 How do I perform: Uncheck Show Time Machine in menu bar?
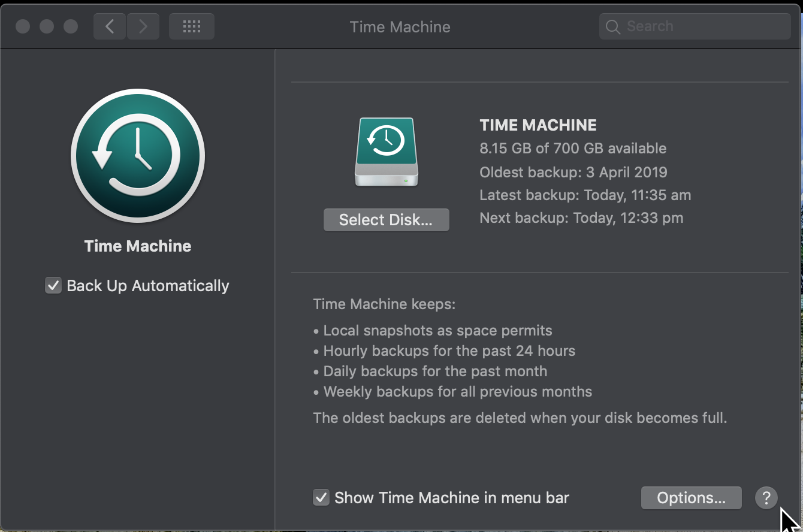pos(321,498)
